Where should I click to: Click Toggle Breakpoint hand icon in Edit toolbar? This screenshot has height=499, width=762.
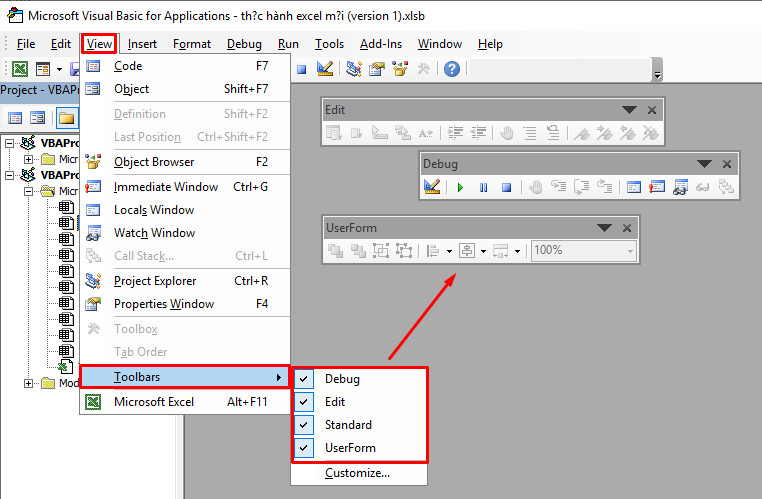[x=507, y=133]
